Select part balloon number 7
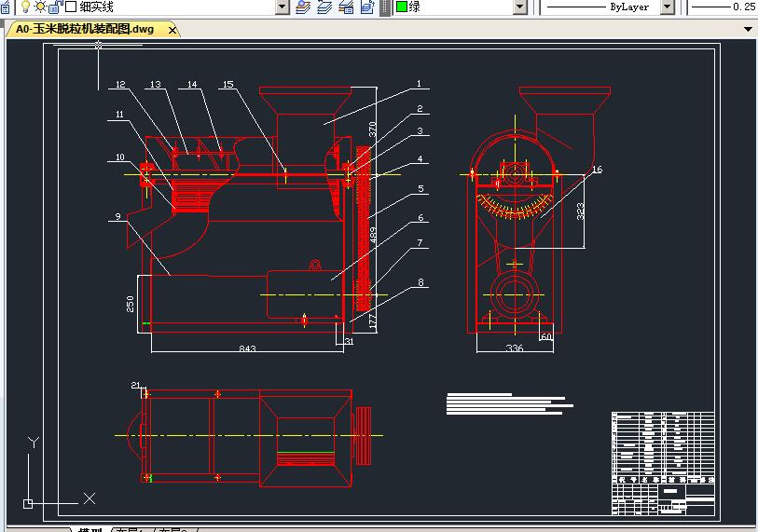Screen dimensions: 758x532 (420, 242)
